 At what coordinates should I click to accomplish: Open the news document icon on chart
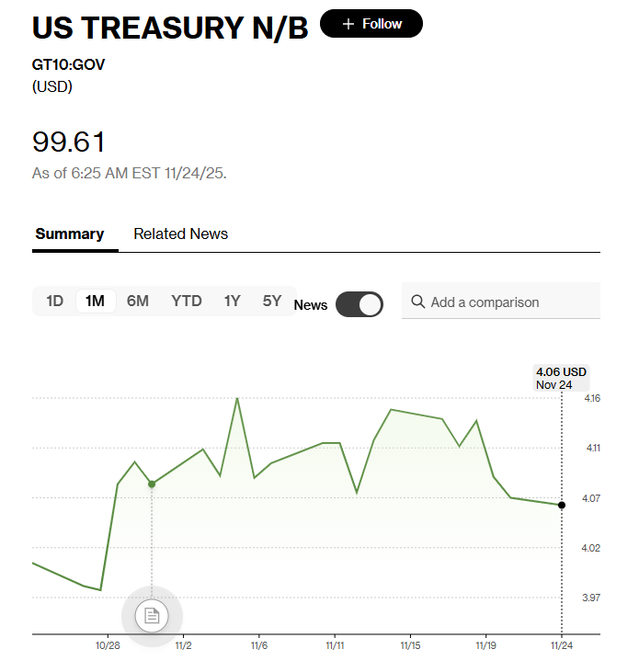(x=152, y=615)
